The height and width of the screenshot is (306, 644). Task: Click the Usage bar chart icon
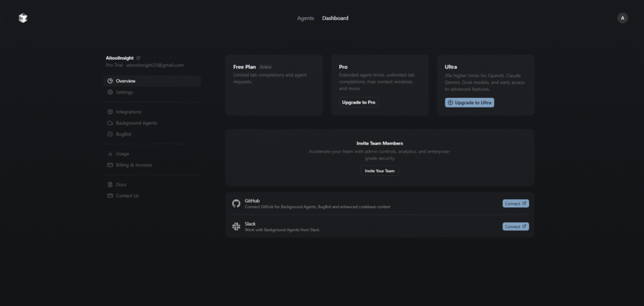(110, 154)
